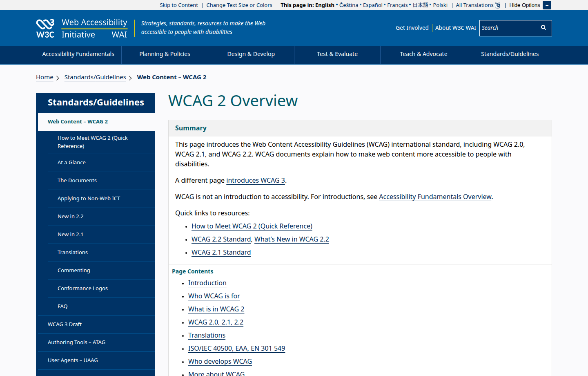Click Skip to Content link

[x=179, y=5]
